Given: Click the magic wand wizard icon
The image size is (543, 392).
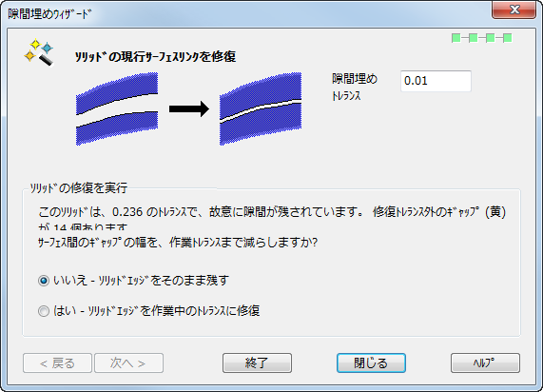Looking at the screenshot, I should tap(38, 52).
